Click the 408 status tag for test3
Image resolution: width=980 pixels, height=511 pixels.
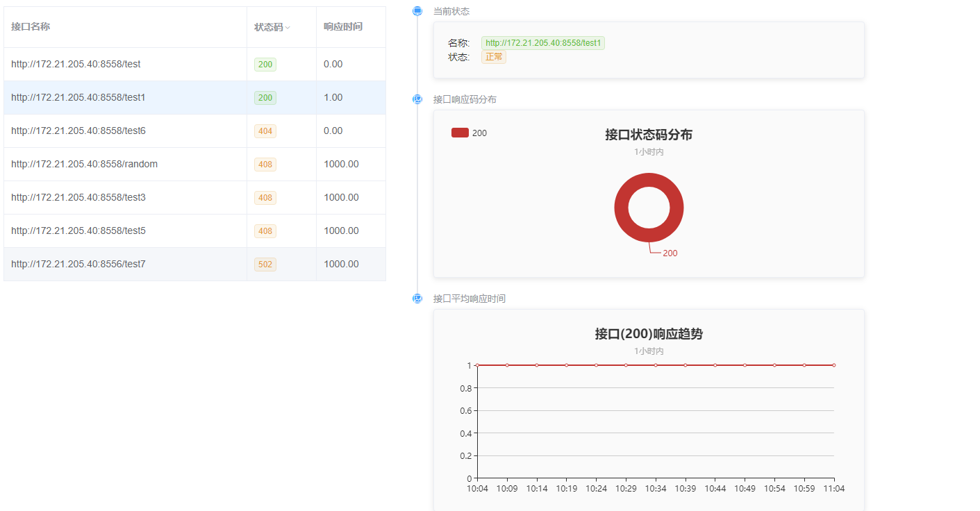click(265, 198)
